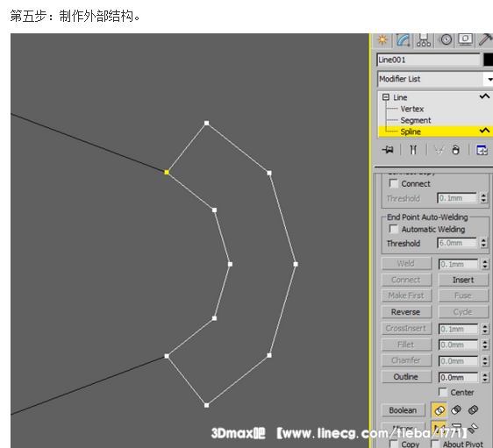Toggle the Connect checkbox
The width and height of the screenshot is (493, 448).
393,183
